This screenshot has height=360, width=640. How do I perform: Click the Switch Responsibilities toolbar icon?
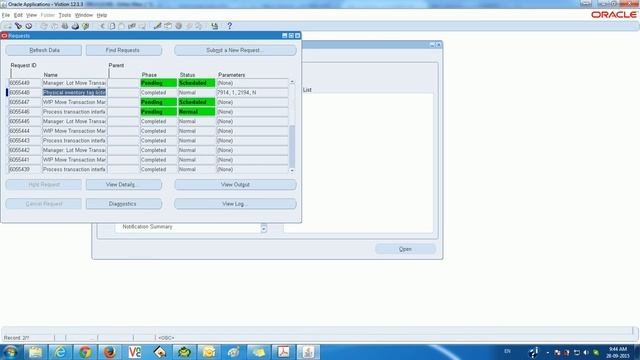(x=64, y=26)
